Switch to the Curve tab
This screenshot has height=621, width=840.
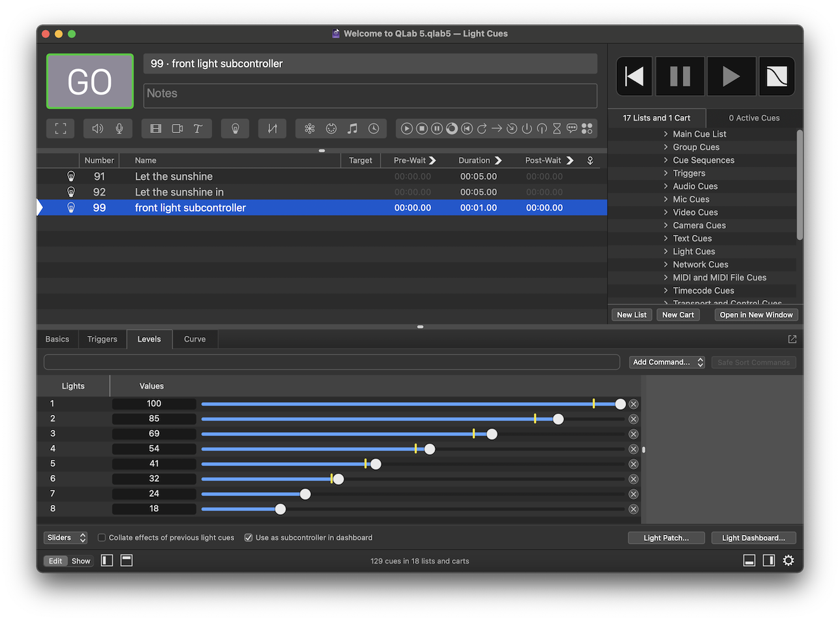pos(194,339)
